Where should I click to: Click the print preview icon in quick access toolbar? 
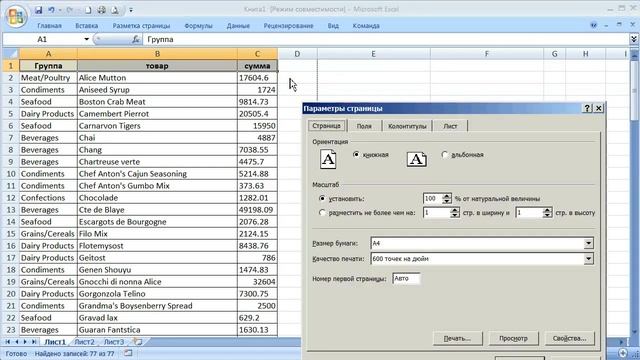115,10
